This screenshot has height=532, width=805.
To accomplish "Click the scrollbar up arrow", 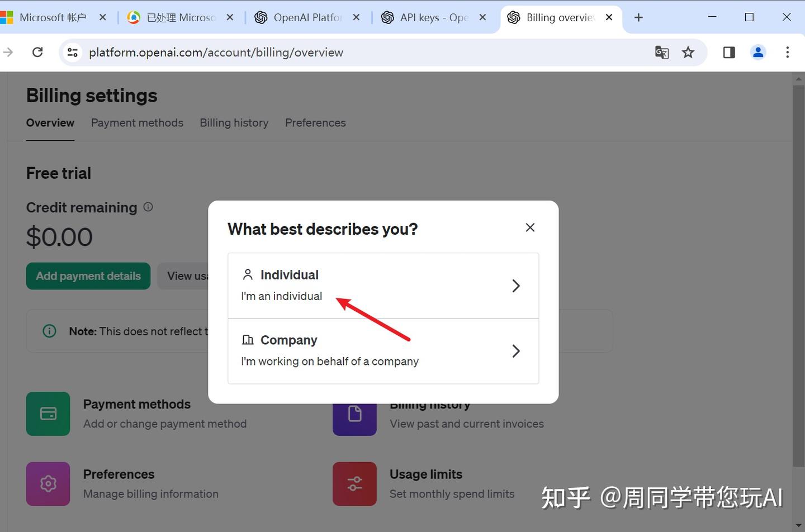I will click(x=799, y=79).
